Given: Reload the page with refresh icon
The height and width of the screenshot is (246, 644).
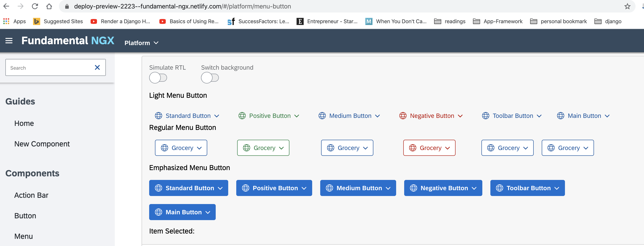Looking at the screenshot, I should coord(35,6).
